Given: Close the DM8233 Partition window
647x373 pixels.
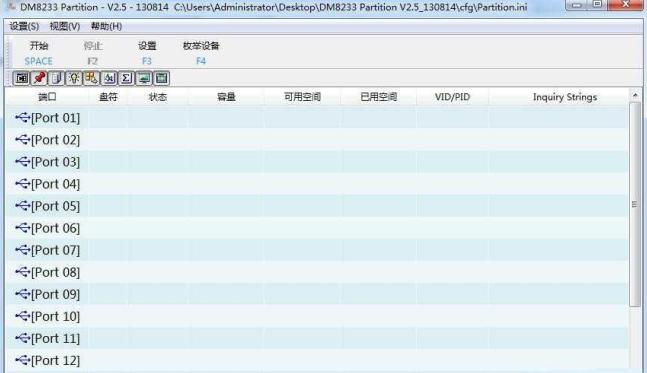Looking at the screenshot, I should [626, 5].
